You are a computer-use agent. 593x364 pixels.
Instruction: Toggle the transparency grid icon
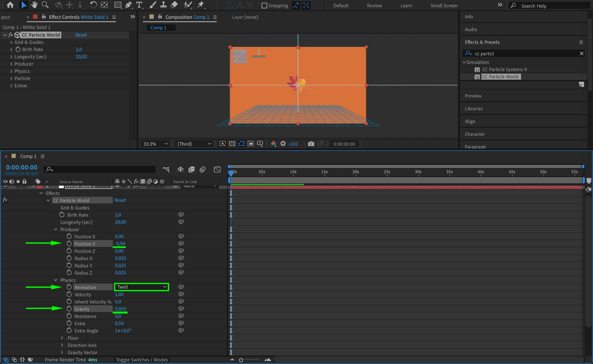(232, 144)
